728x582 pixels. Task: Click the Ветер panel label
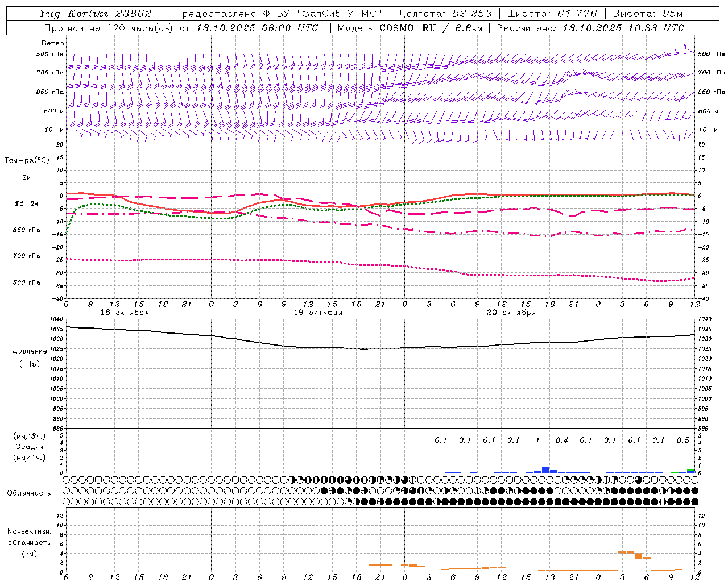(53, 43)
